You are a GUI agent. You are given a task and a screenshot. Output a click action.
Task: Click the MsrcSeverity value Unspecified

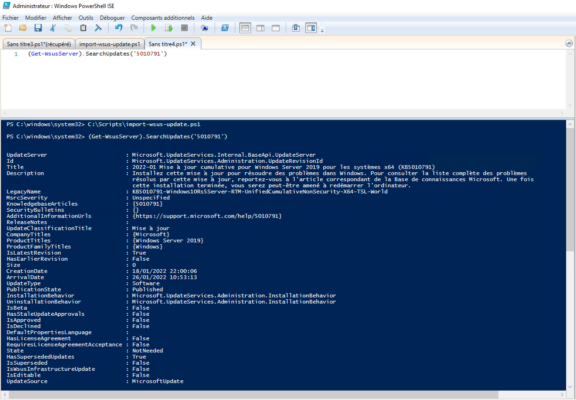click(151, 198)
